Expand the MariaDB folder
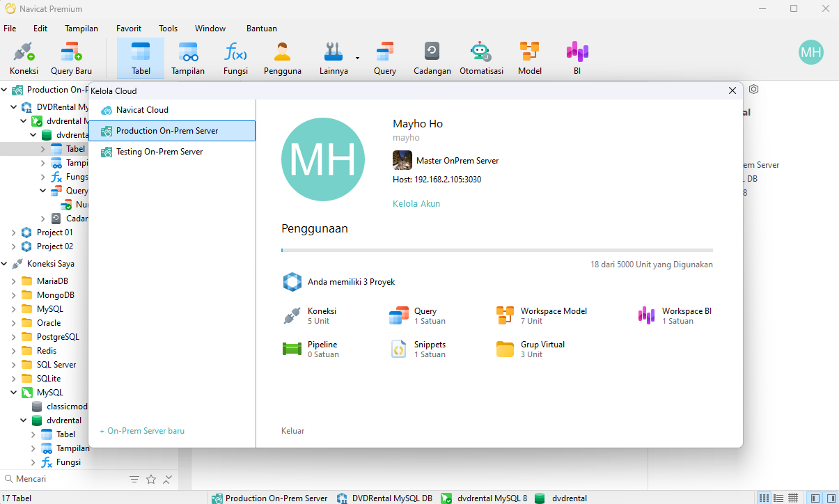This screenshot has width=839, height=504. (x=14, y=281)
